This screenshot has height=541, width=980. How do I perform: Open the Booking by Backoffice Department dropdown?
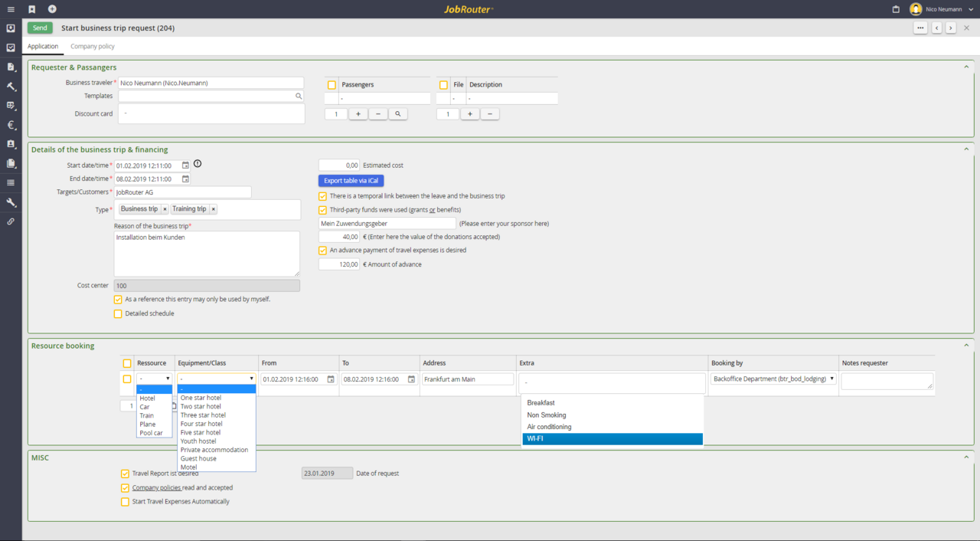(x=773, y=379)
